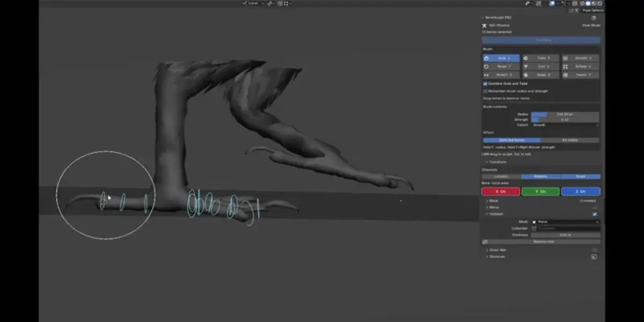Click the wide blue button under bones selected
The width and height of the screenshot is (644, 322).
point(541,40)
